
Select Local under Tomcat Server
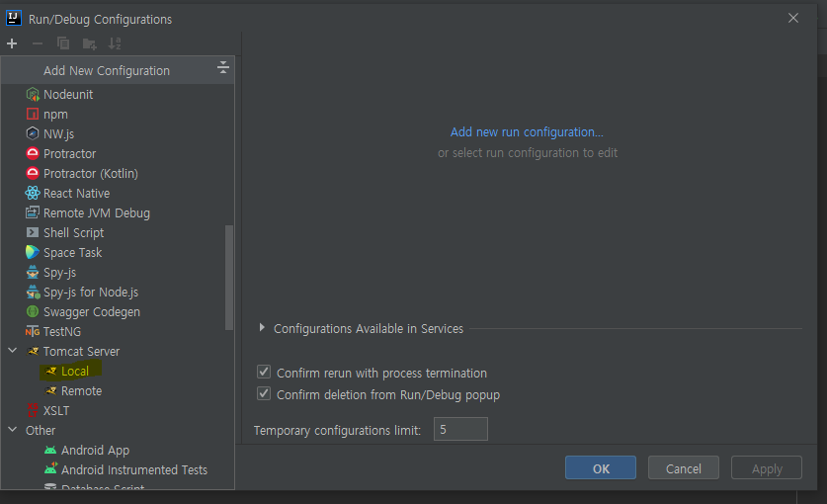74,371
